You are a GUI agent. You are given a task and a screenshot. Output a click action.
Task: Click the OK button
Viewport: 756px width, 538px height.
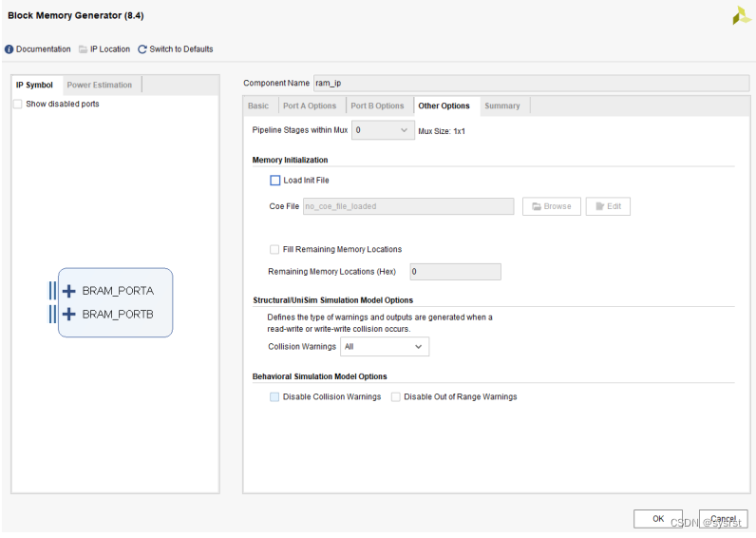658,518
